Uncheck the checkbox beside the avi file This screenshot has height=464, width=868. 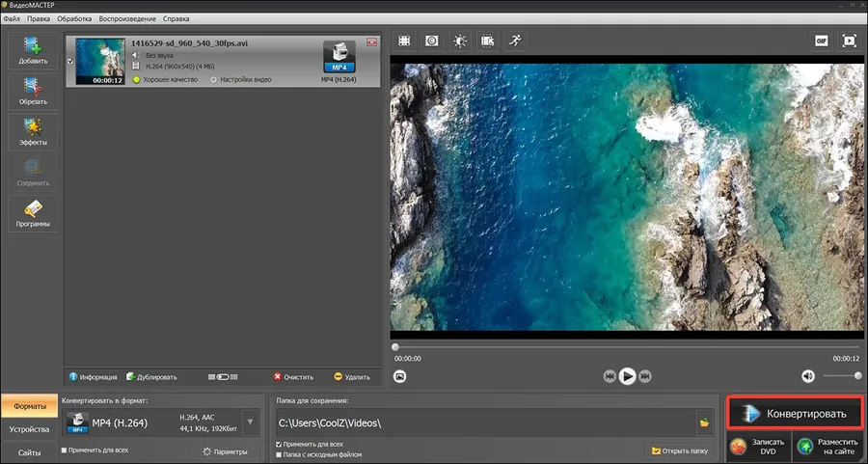click(x=70, y=62)
